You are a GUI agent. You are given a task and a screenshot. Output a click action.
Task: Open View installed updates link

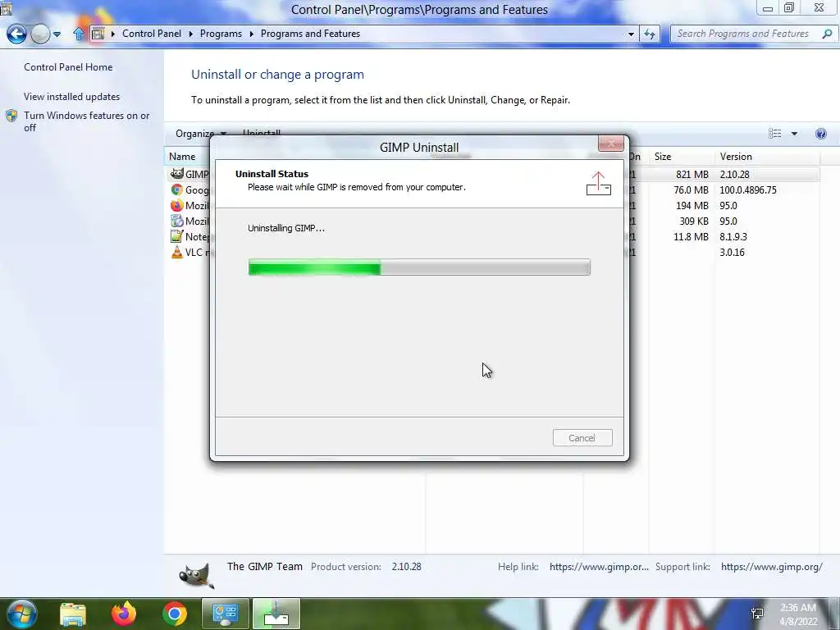[72, 97]
